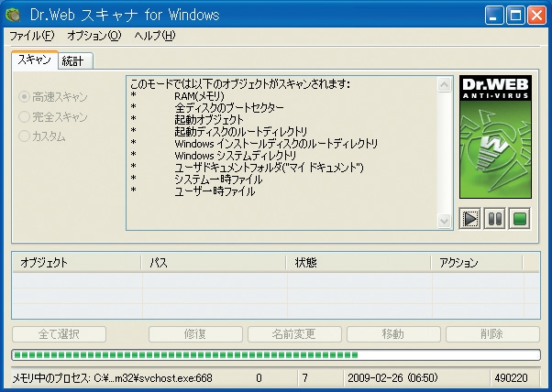Click the 修復 button
This screenshot has width=552, height=392.
click(195, 334)
